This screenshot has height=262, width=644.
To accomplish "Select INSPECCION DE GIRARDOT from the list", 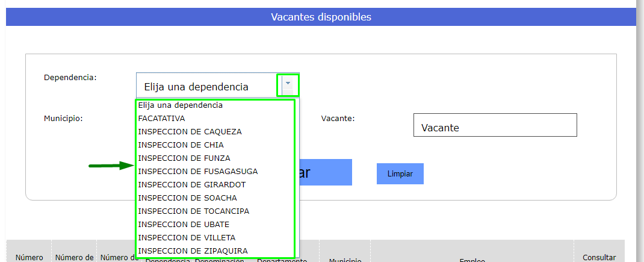I will point(191,185).
